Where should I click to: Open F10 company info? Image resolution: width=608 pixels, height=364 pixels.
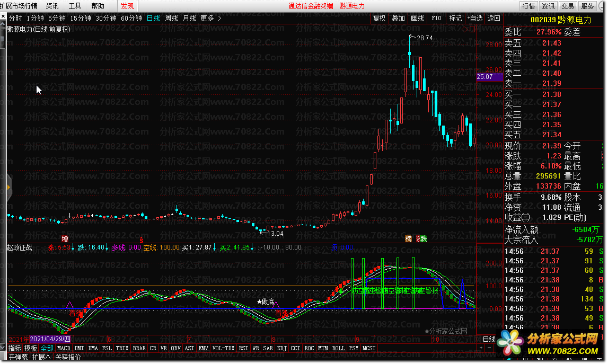(436, 18)
